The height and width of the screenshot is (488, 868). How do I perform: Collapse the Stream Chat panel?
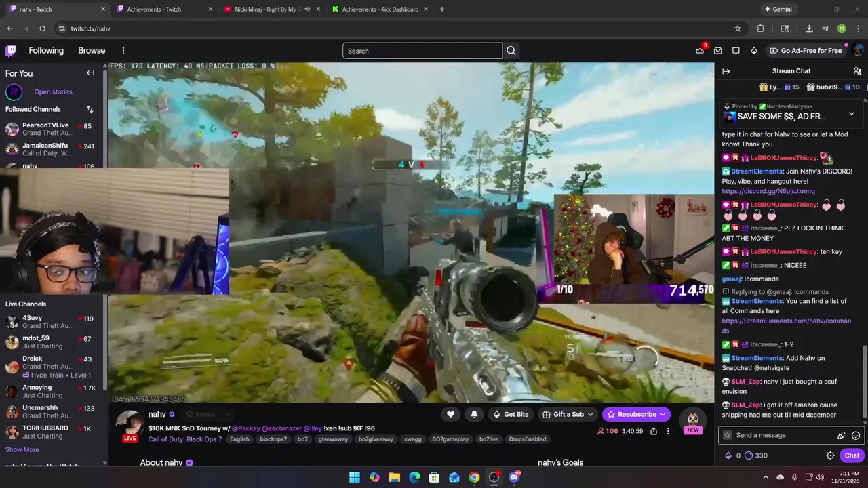pyautogui.click(x=726, y=71)
